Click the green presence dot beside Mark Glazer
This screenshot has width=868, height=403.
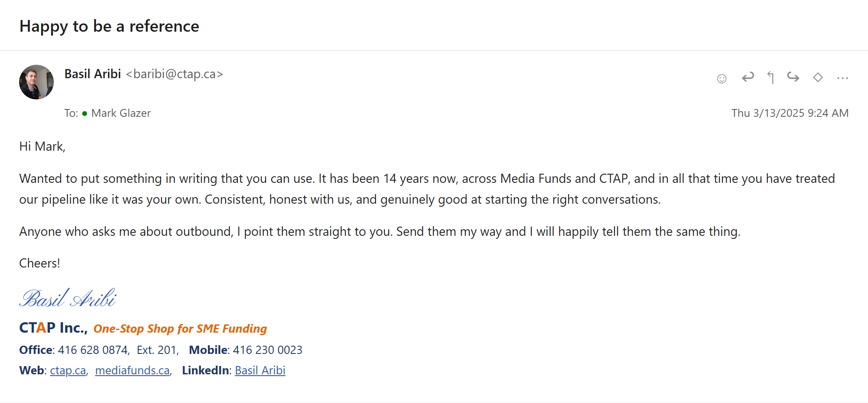tap(85, 114)
